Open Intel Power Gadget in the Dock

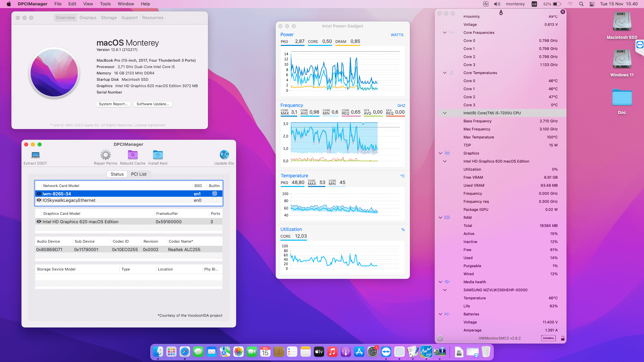tap(426, 352)
